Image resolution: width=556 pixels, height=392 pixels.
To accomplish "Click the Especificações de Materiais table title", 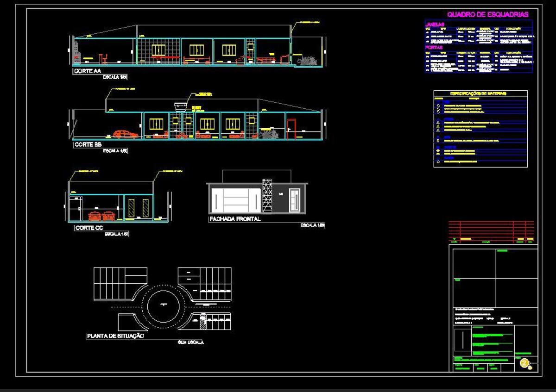I will click(x=480, y=93).
